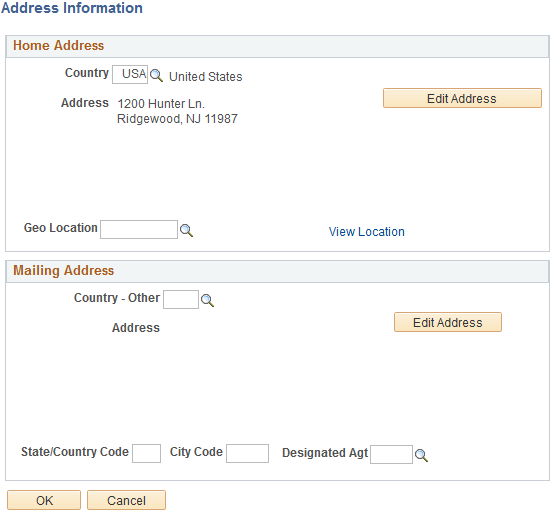Focus the Geo Location text field
Screen dimensions: 560x515
coord(139,229)
